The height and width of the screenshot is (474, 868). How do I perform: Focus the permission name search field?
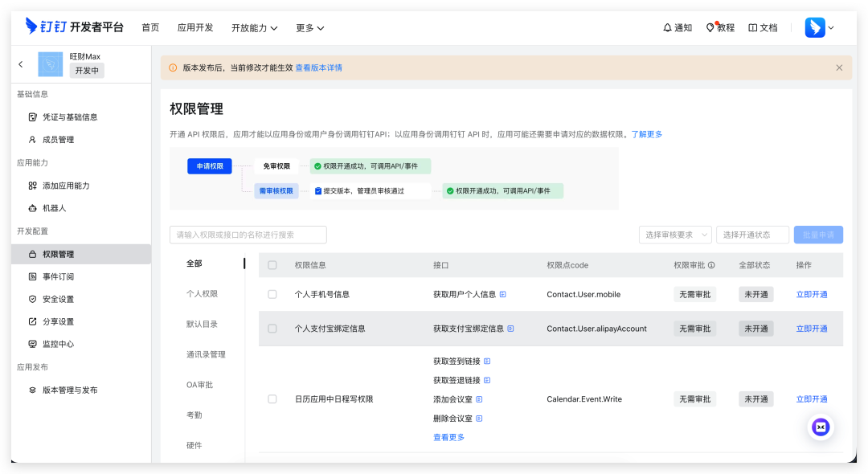coord(248,235)
